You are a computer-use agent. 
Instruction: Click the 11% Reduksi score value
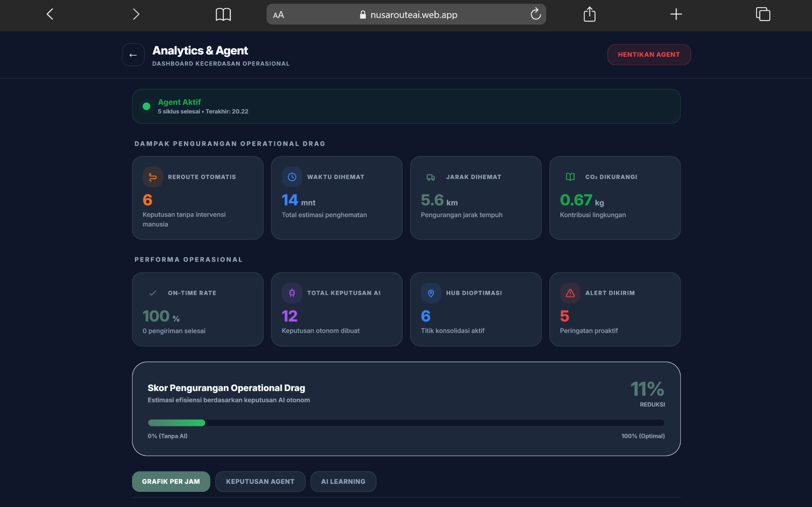[647, 389]
